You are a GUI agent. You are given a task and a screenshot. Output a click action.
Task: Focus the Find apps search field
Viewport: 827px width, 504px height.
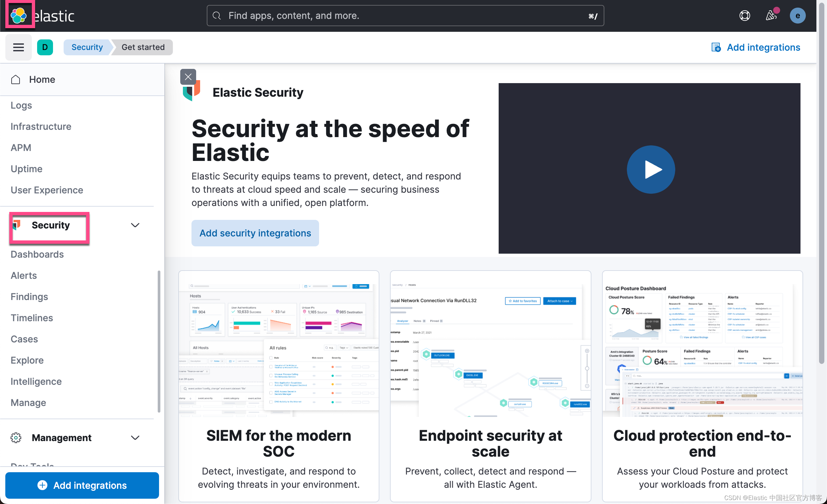click(x=405, y=16)
